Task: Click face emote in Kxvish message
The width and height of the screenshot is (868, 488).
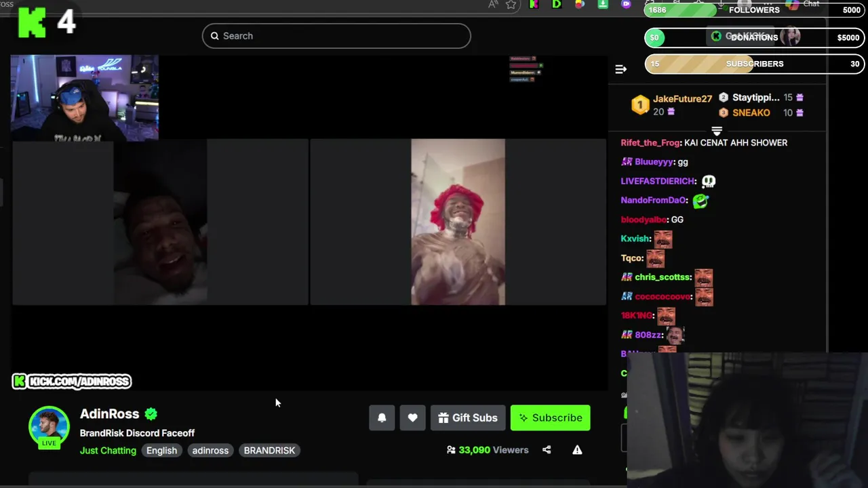Action: click(663, 239)
